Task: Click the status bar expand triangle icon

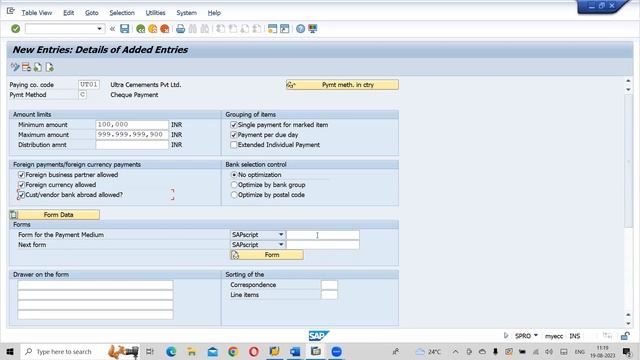Action: pos(506,336)
